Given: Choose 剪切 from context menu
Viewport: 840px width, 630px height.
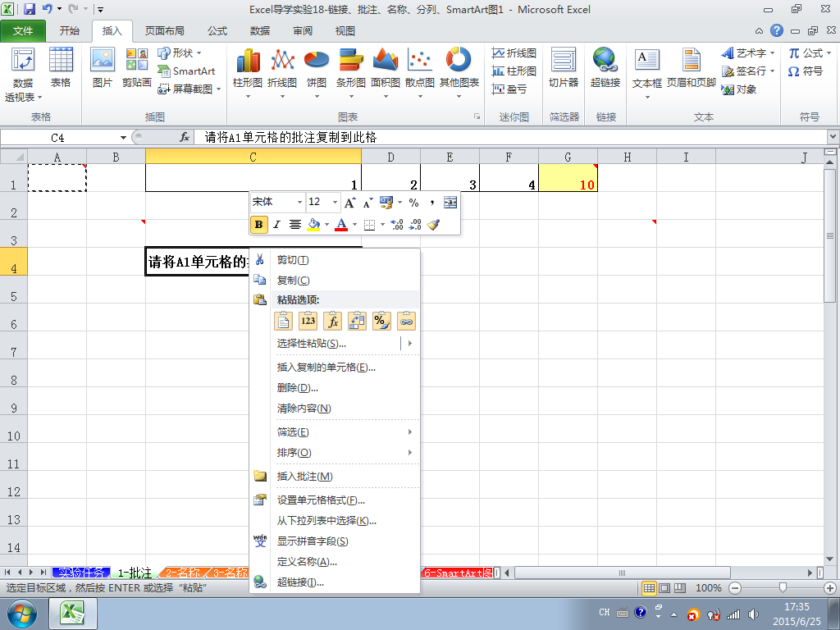Looking at the screenshot, I should tap(335, 260).
